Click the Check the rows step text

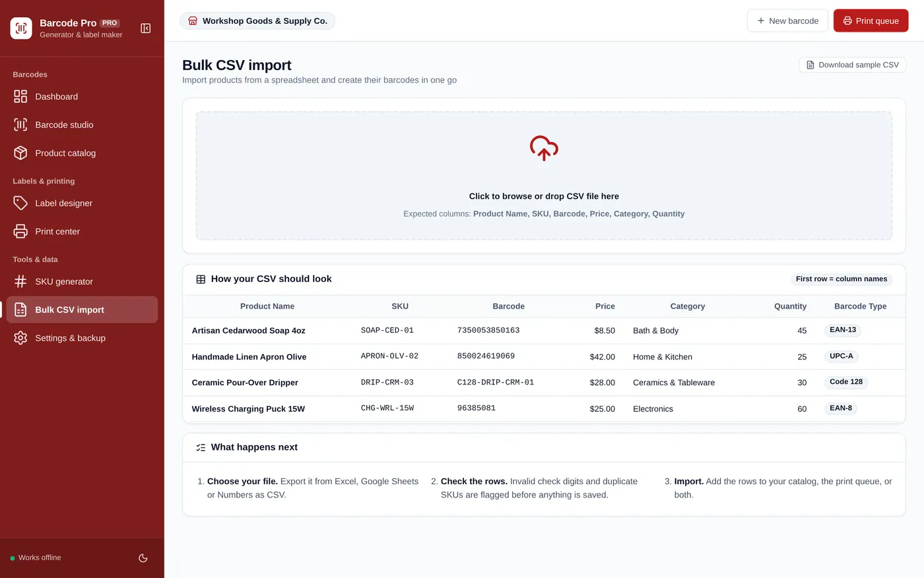[539, 488]
